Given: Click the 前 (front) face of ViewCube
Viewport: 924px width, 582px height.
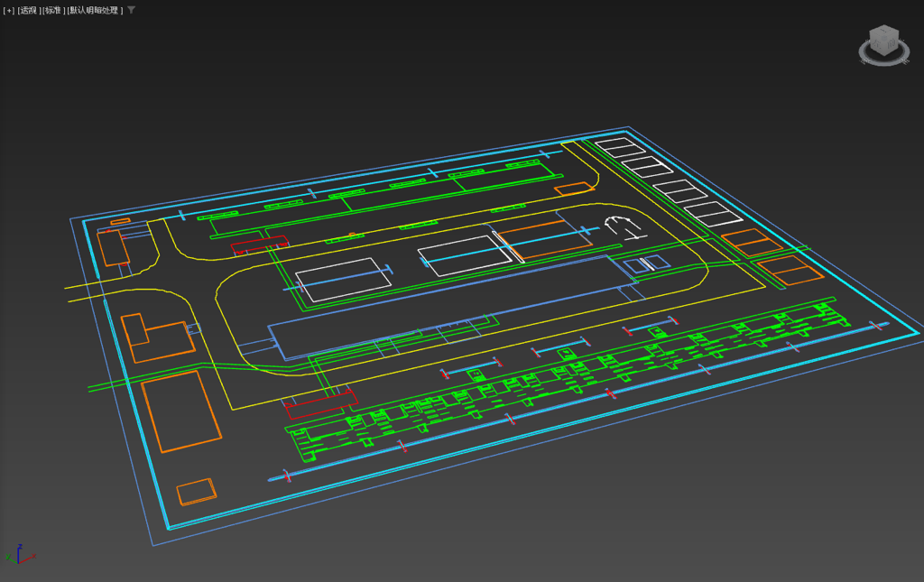Looking at the screenshot, I should pos(892,44).
